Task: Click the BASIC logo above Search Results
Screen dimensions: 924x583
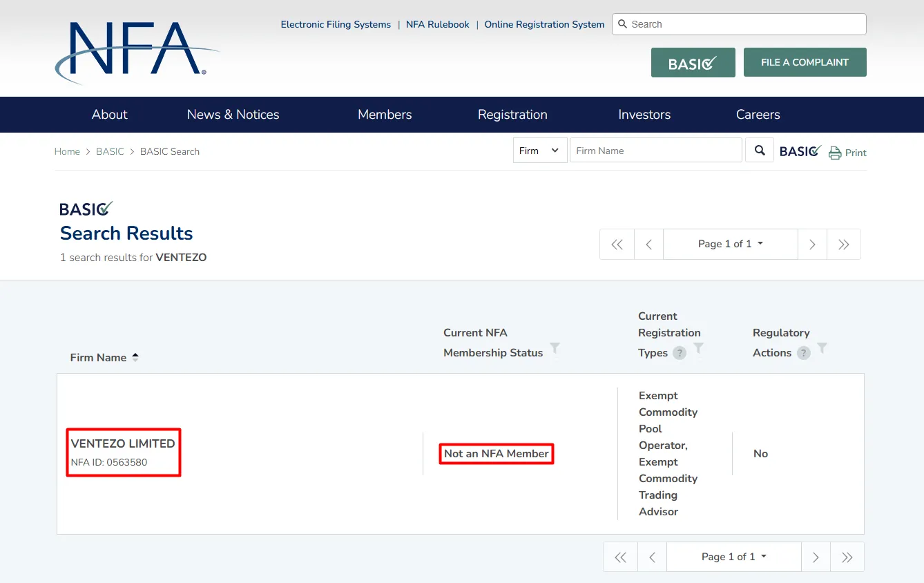Action: tap(86, 209)
